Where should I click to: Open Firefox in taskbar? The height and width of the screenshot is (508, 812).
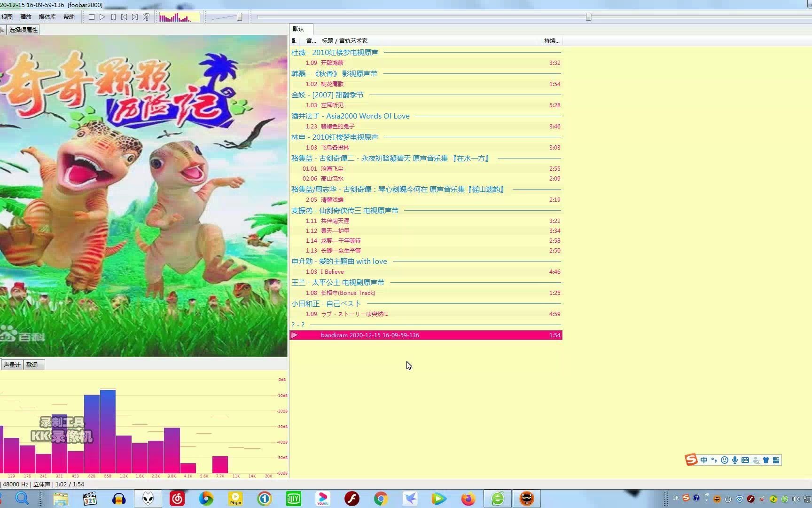(x=468, y=499)
